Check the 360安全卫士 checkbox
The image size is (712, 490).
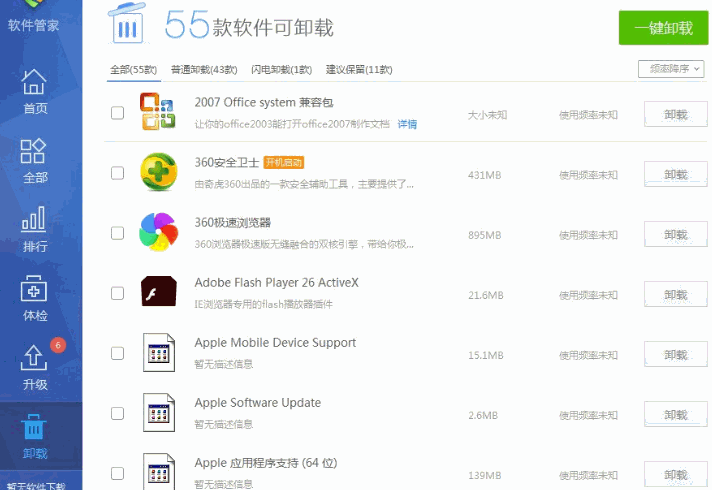tap(118, 173)
